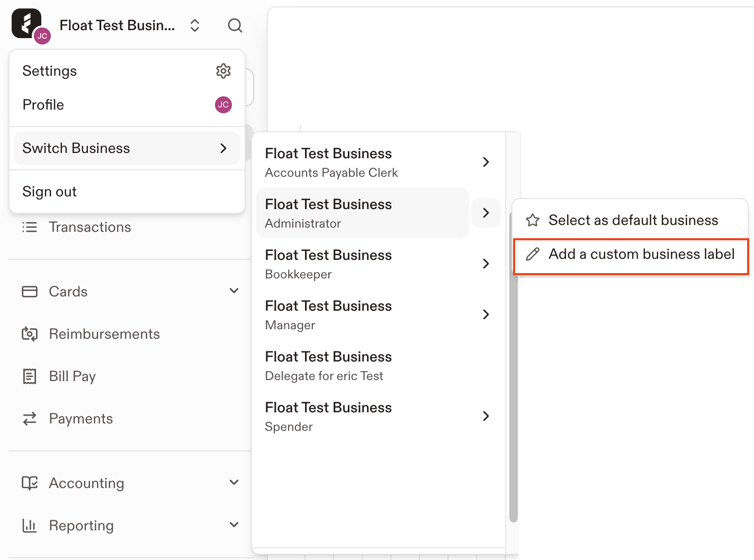This screenshot has height=560, width=754.
Task: Open Settings from the menu
Action: (x=127, y=71)
